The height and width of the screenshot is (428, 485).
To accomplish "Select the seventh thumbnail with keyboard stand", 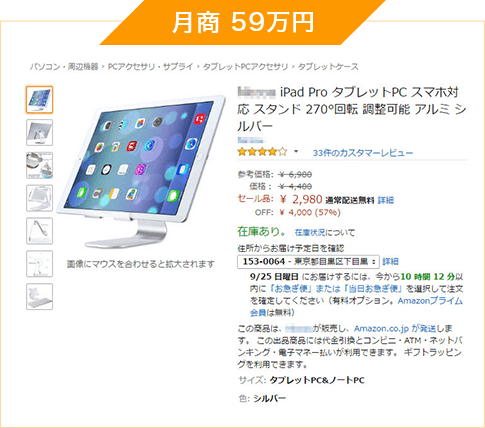I will 39,296.
